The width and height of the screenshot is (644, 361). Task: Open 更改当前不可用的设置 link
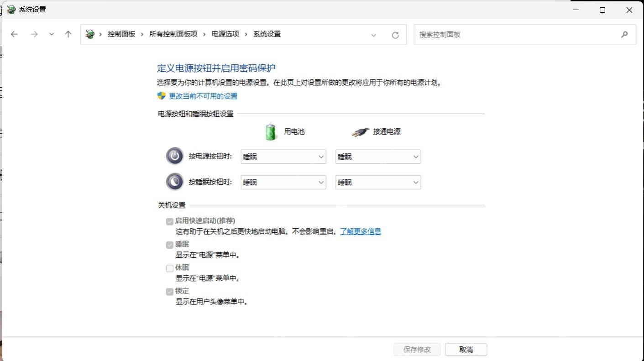(x=203, y=96)
